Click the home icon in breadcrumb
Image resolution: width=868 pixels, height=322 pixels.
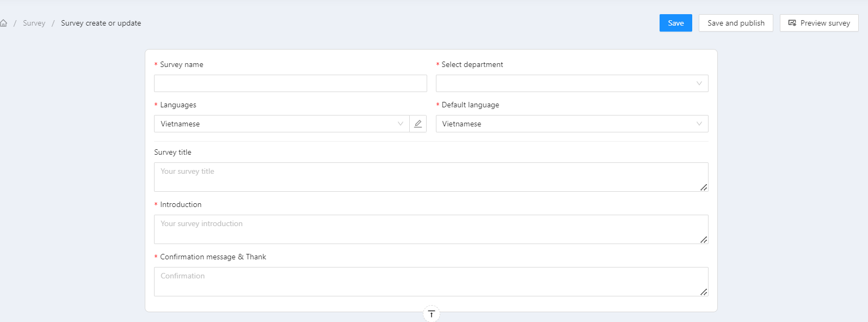4,23
